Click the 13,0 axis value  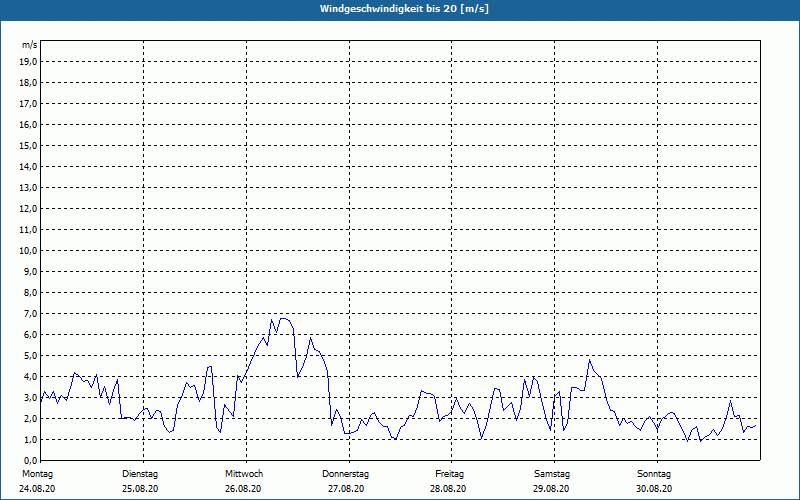tap(27, 188)
